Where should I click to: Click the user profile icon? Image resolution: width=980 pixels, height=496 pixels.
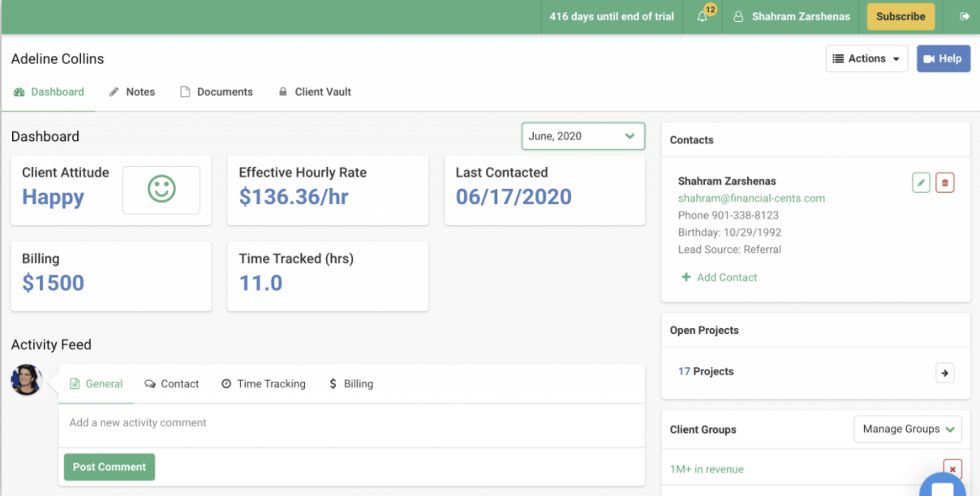737,16
